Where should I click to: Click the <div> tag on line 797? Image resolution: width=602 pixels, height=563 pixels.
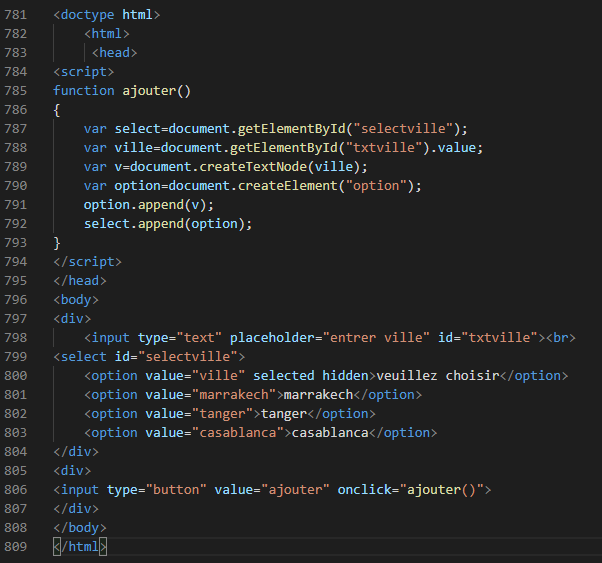[72, 319]
